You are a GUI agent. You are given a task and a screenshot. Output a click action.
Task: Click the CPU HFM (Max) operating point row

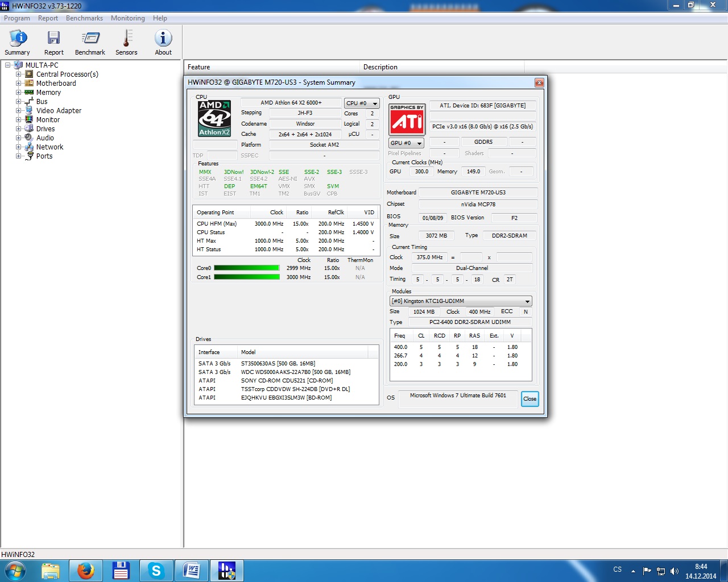coord(286,223)
